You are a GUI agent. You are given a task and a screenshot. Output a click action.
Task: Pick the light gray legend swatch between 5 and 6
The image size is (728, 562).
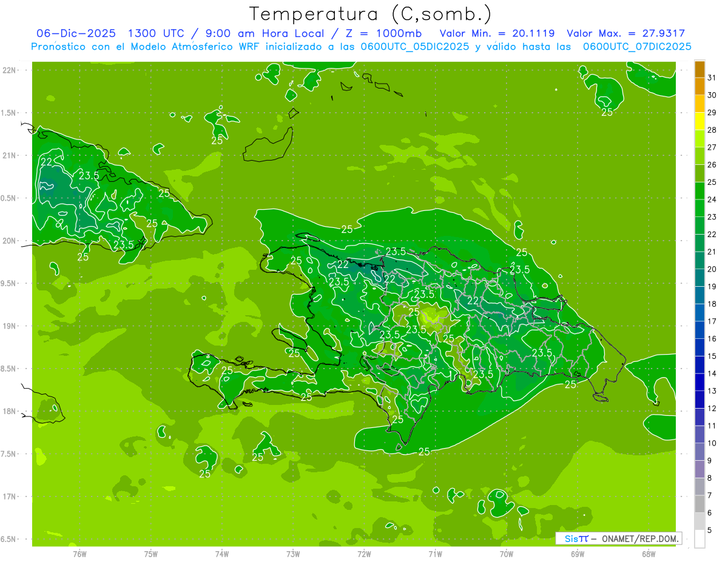(x=700, y=522)
